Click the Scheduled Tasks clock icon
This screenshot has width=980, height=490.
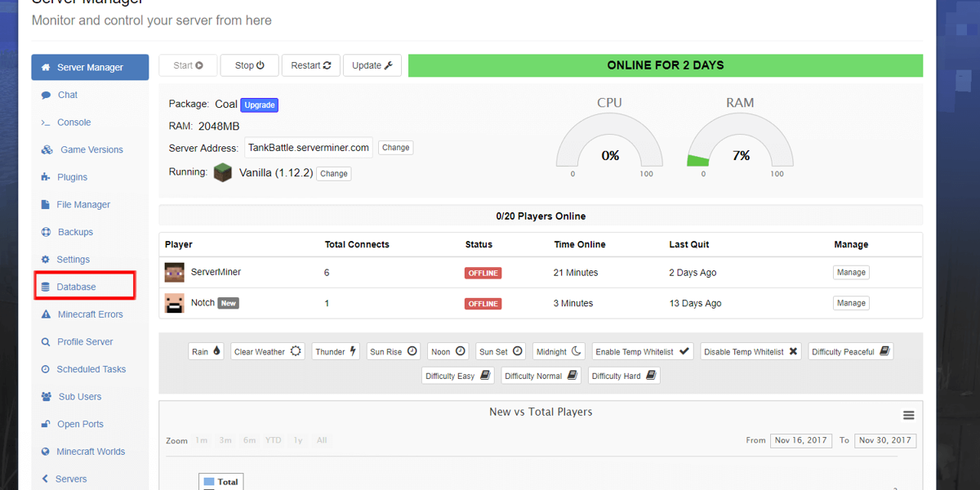point(46,369)
